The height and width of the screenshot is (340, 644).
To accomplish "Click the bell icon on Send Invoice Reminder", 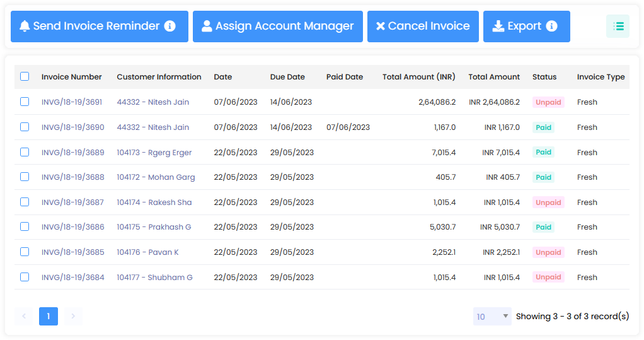I will pyautogui.click(x=25, y=26).
